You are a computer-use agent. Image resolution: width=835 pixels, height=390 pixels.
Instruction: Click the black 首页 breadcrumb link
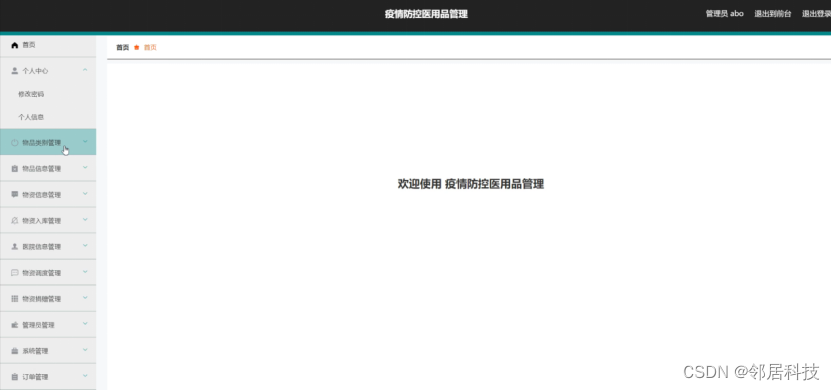coord(122,47)
